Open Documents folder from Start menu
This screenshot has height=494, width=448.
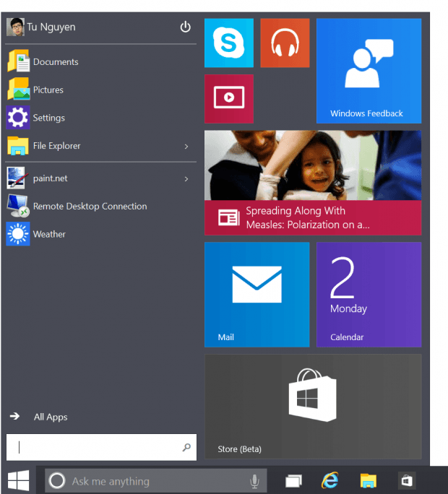click(101, 61)
